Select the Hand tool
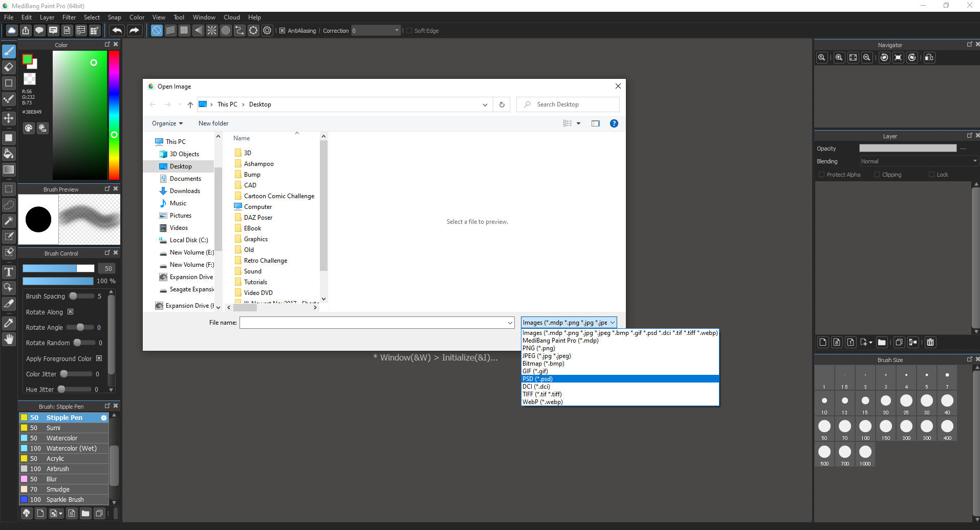Viewport: 980px width, 530px height. point(9,339)
